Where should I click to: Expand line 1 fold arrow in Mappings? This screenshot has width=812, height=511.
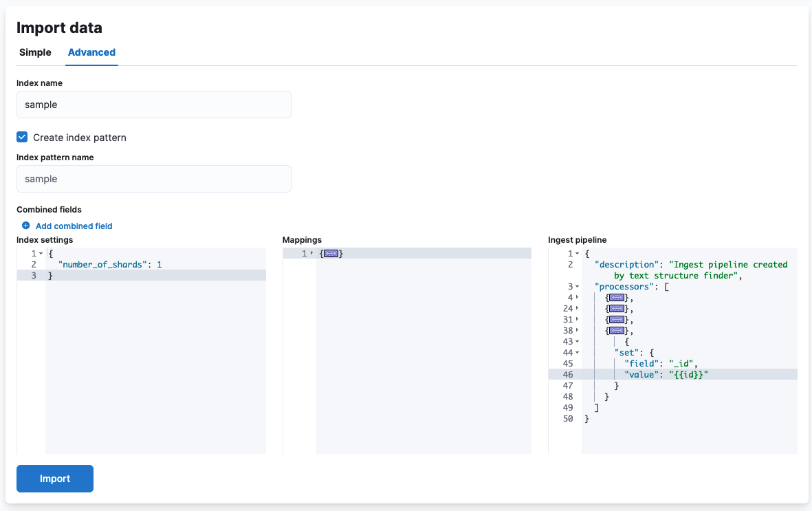pyautogui.click(x=311, y=253)
